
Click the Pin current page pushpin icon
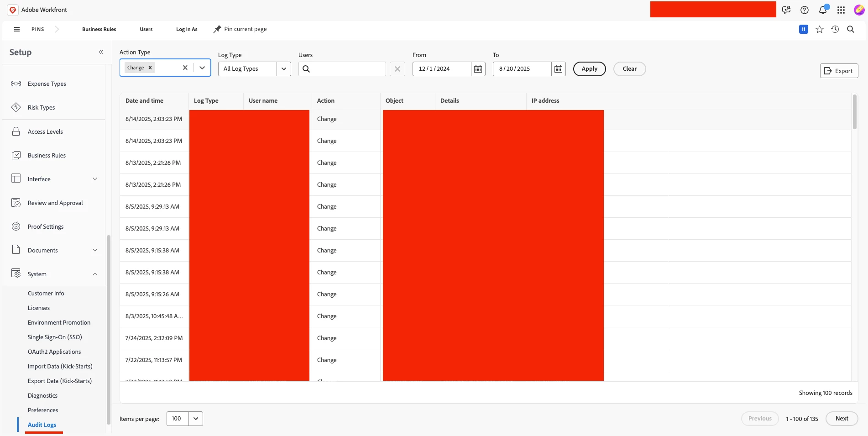click(x=217, y=29)
